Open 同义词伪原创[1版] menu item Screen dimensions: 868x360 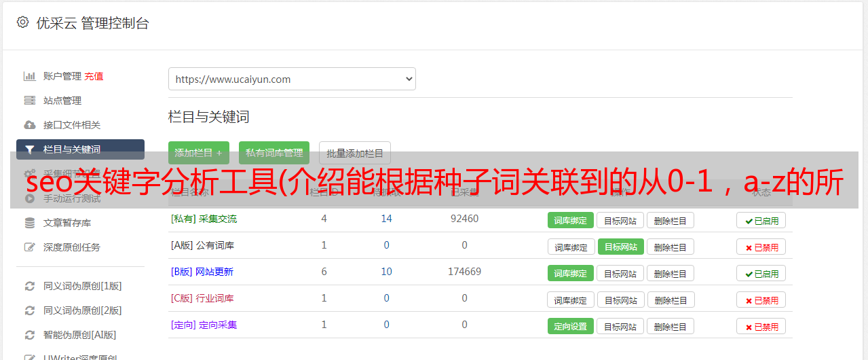click(x=83, y=286)
